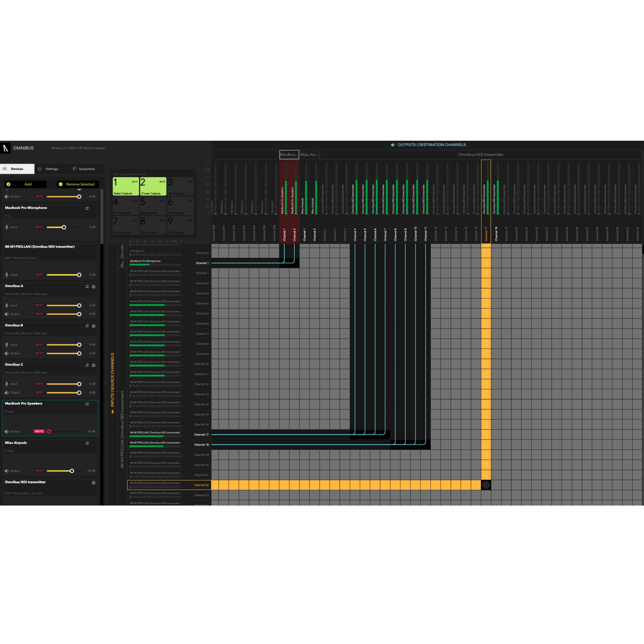The height and width of the screenshot is (644, 644).
Task: Click MacBook Pro Speakers sliders icon
Action: 87,404
